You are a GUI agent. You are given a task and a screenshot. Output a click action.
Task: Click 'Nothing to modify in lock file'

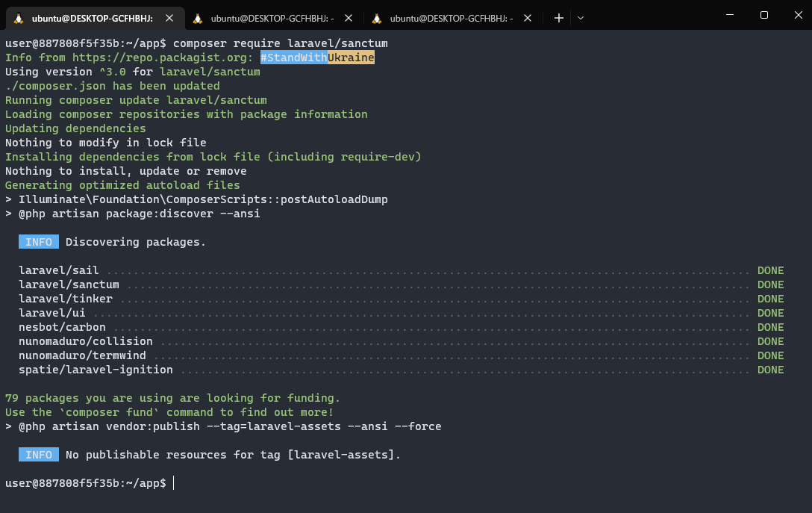106,143
